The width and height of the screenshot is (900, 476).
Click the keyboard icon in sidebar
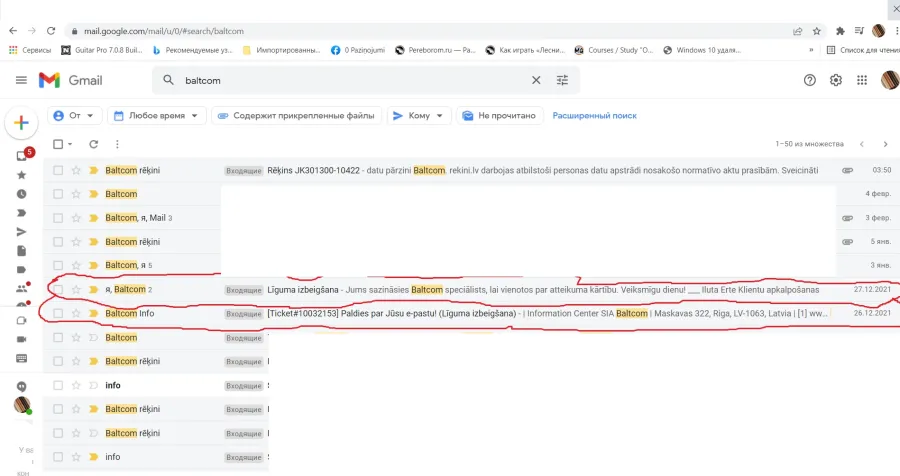(21, 359)
